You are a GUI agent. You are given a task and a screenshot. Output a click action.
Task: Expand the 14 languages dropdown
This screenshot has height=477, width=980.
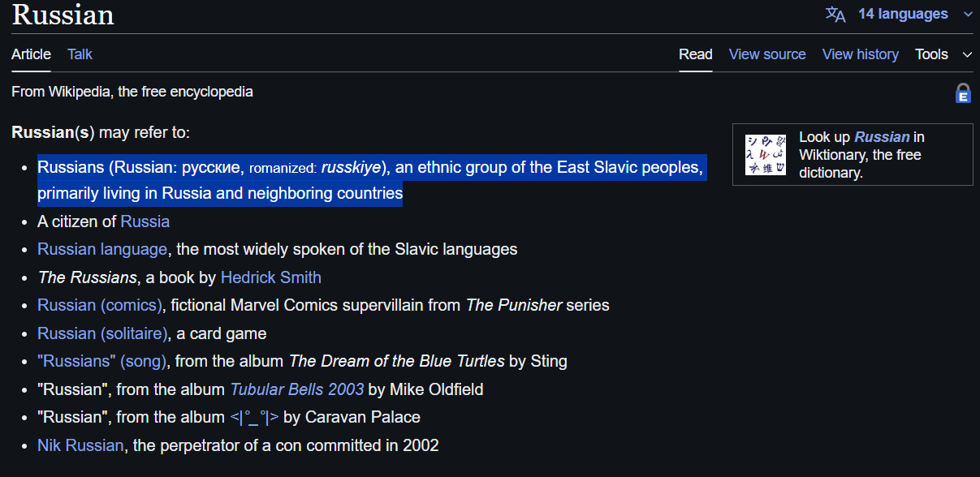(903, 14)
